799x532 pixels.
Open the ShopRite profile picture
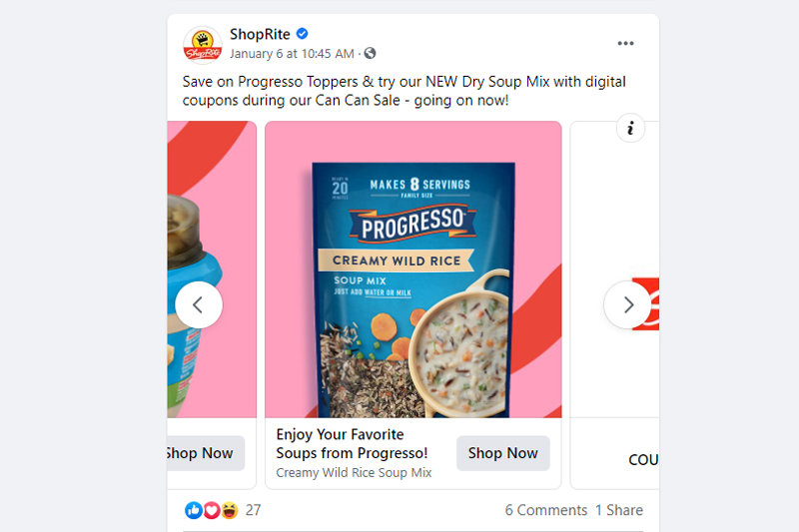point(203,45)
